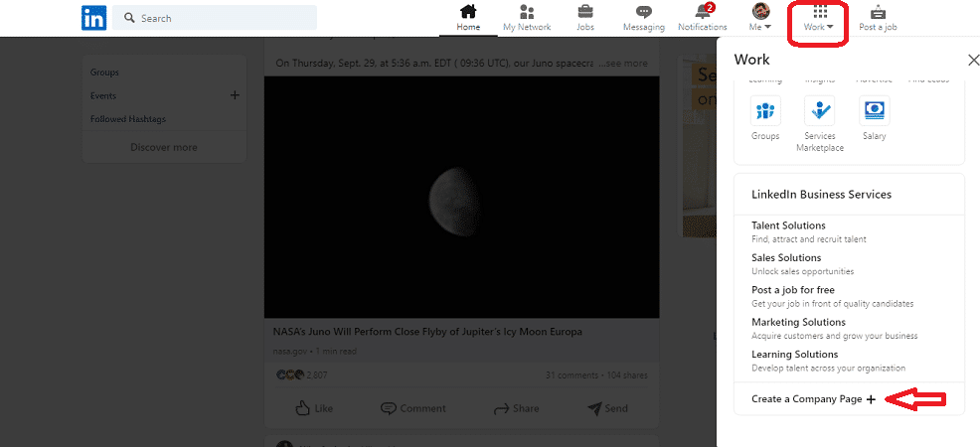Open the 31 comments link
The width and height of the screenshot is (980, 447).
[572, 375]
